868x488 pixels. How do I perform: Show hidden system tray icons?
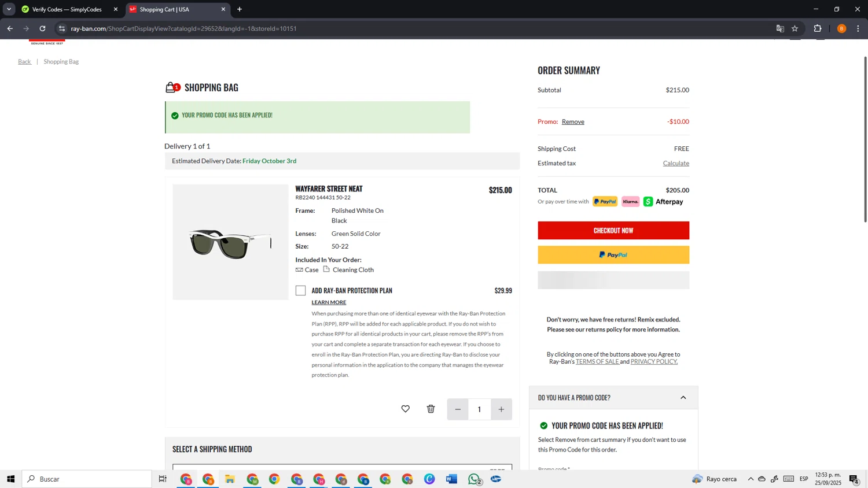[x=751, y=479]
